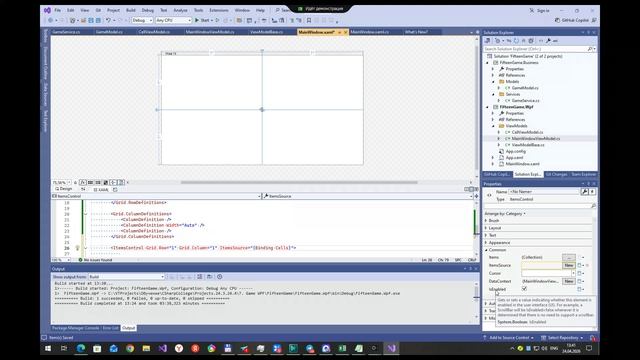Expand the Appearance property category
Image resolution: width=640 pixels, height=360 pixels.
[486, 242]
